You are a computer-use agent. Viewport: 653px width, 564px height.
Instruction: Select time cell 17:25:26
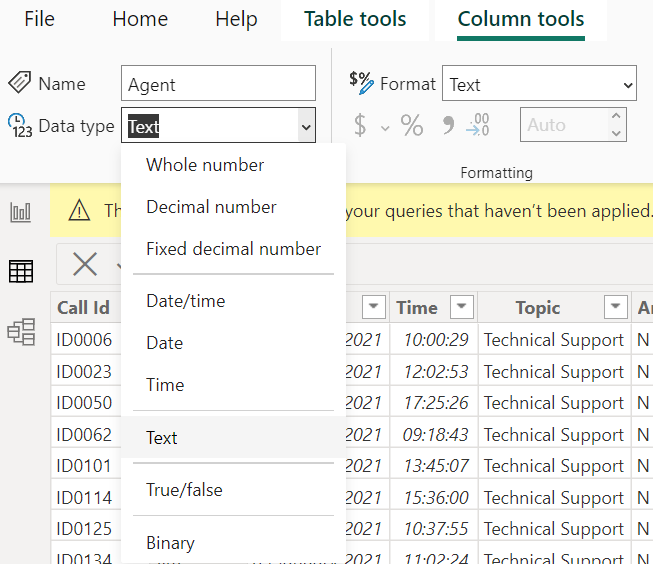tap(436, 402)
